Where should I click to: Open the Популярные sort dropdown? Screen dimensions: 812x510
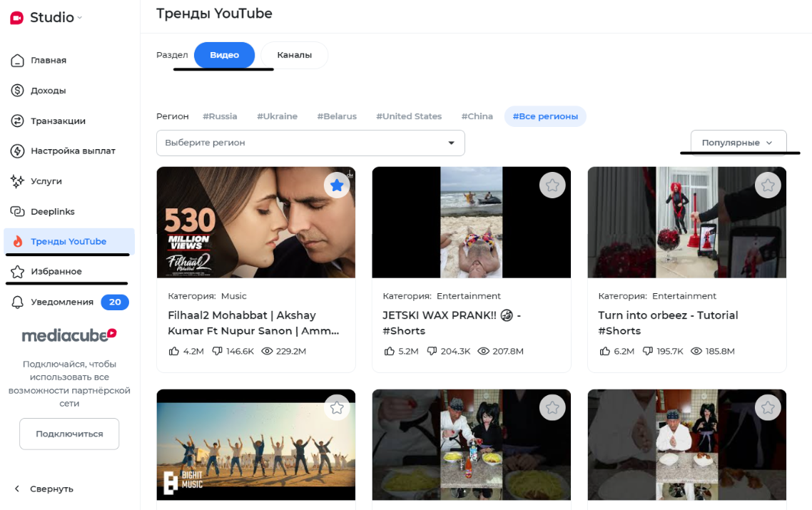739,143
